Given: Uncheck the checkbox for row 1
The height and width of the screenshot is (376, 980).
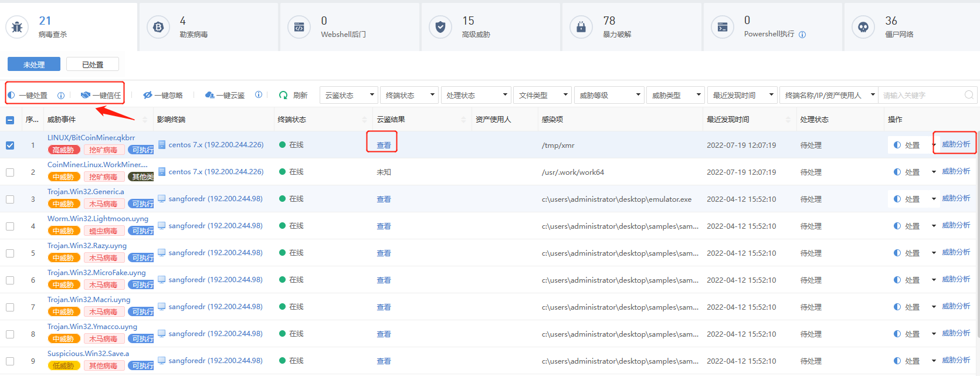Looking at the screenshot, I should click(x=10, y=145).
